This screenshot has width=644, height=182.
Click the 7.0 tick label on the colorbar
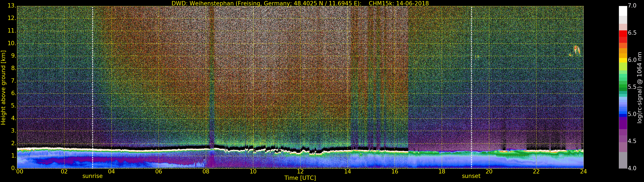coord(632,6)
